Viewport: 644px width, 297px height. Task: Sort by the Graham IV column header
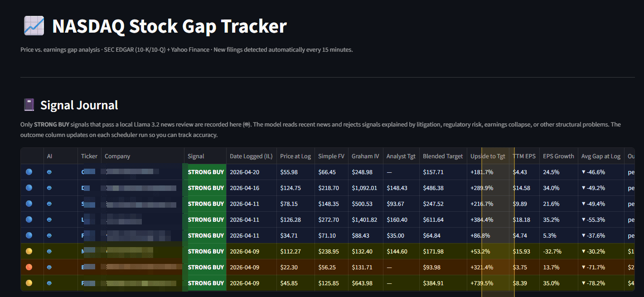click(x=365, y=156)
